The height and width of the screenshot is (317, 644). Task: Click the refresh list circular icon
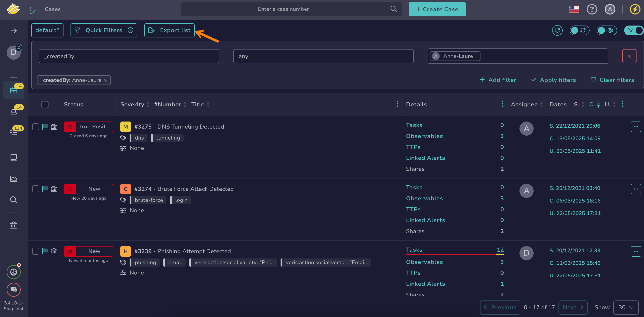tap(557, 30)
